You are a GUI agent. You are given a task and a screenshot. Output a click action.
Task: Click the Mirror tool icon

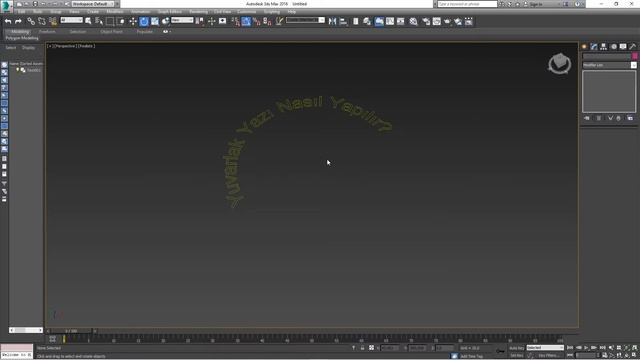(332, 21)
